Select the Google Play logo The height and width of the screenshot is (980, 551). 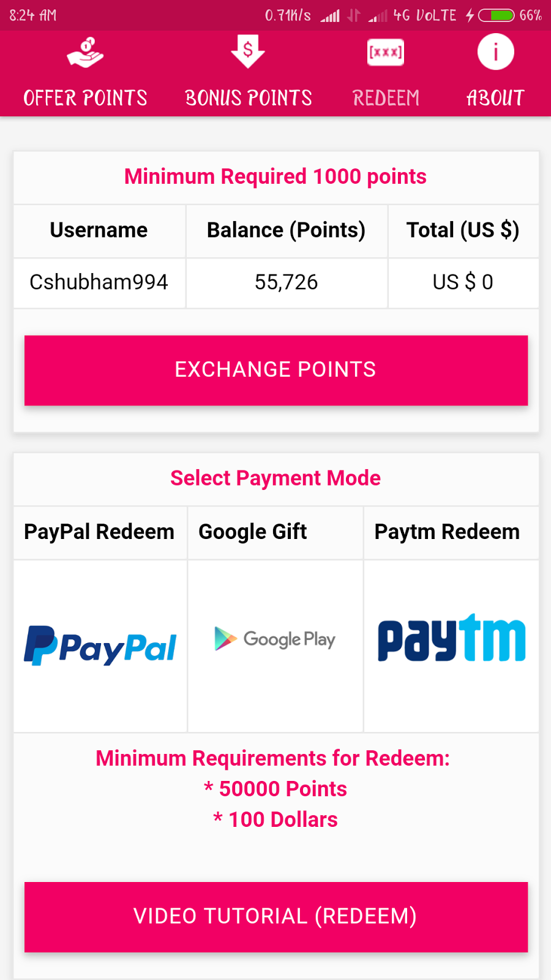click(x=275, y=639)
